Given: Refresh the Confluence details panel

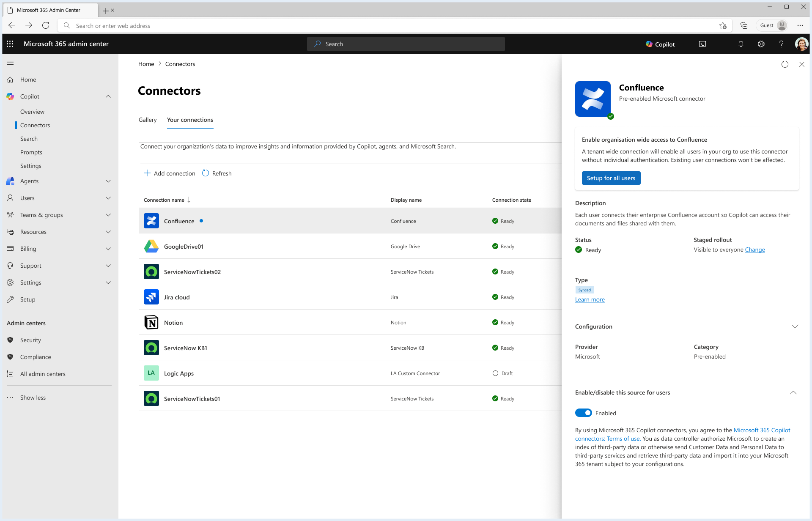Looking at the screenshot, I should point(785,64).
